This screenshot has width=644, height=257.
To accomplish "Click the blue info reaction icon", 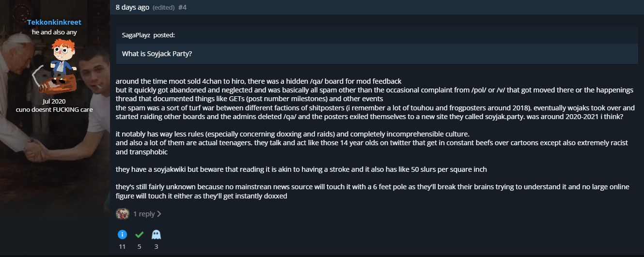I will point(122,235).
